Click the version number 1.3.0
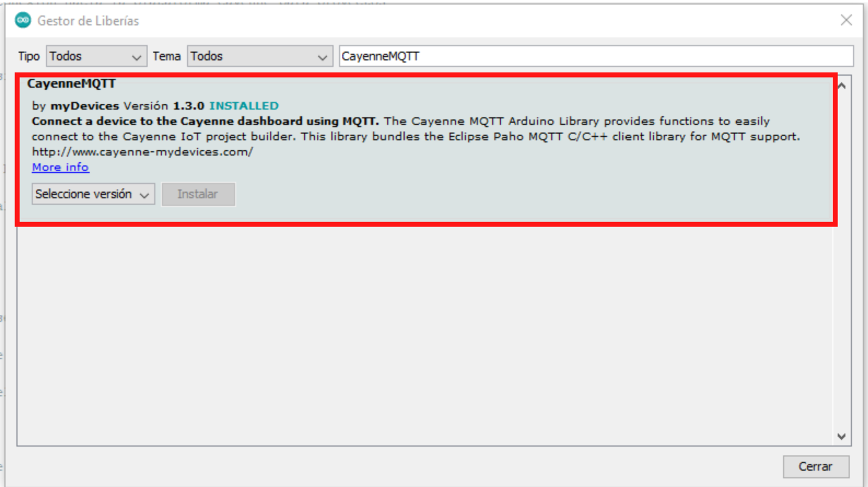This screenshot has height=487, width=868. click(x=188, y=106)
